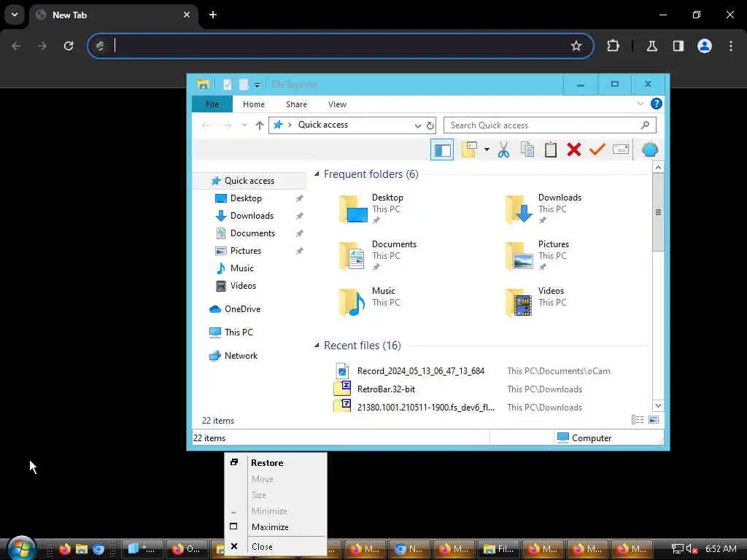Click the Properties icon in the title bar
Image resolution: width=747 pixels, height=560 pixels.
tap(228, 85)
